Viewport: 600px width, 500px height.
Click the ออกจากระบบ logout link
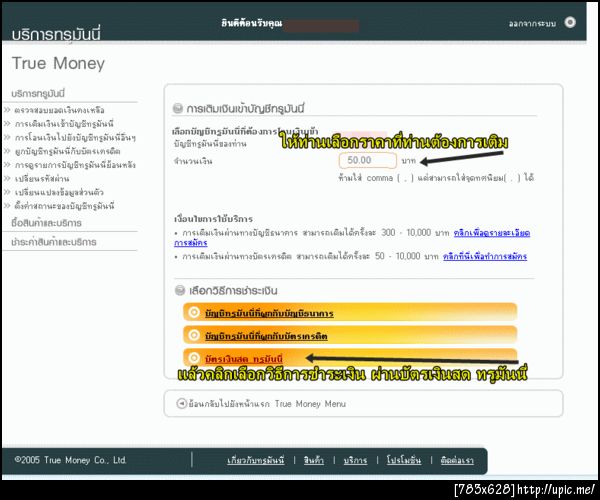click(532, 23)
